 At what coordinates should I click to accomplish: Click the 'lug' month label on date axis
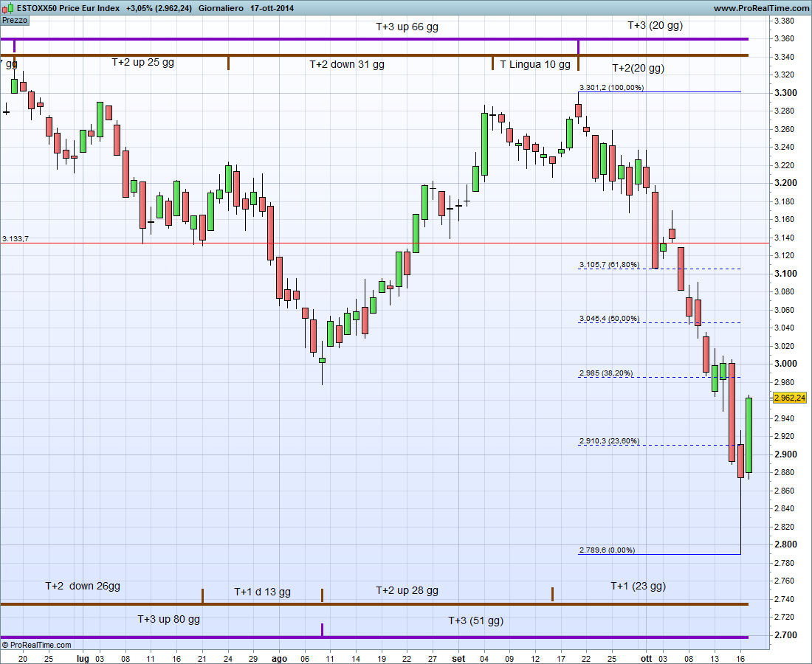point(83,659)
